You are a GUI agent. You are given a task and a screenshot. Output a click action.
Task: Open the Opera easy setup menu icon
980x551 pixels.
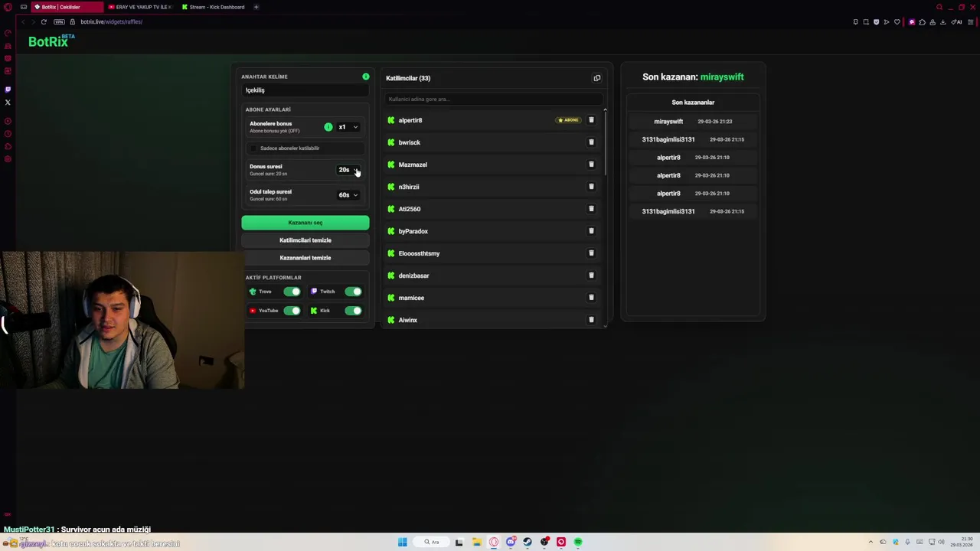[970, 21]
